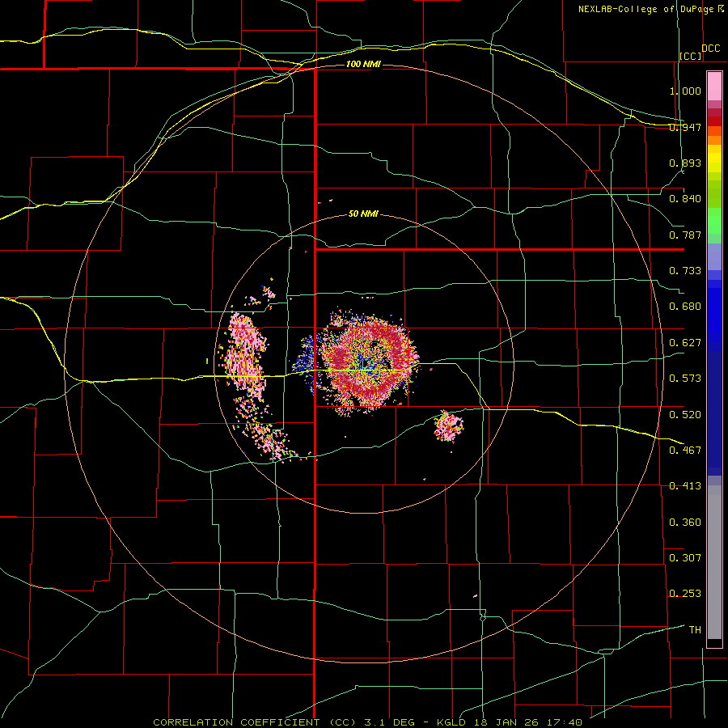The image size is (728, 728).
Task: Click the 0.787 scale value
Action: 685,235
